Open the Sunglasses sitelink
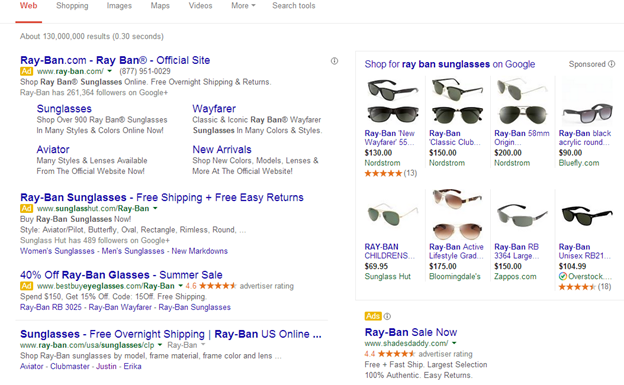The image size is (624, 385). tap(64, 109)
